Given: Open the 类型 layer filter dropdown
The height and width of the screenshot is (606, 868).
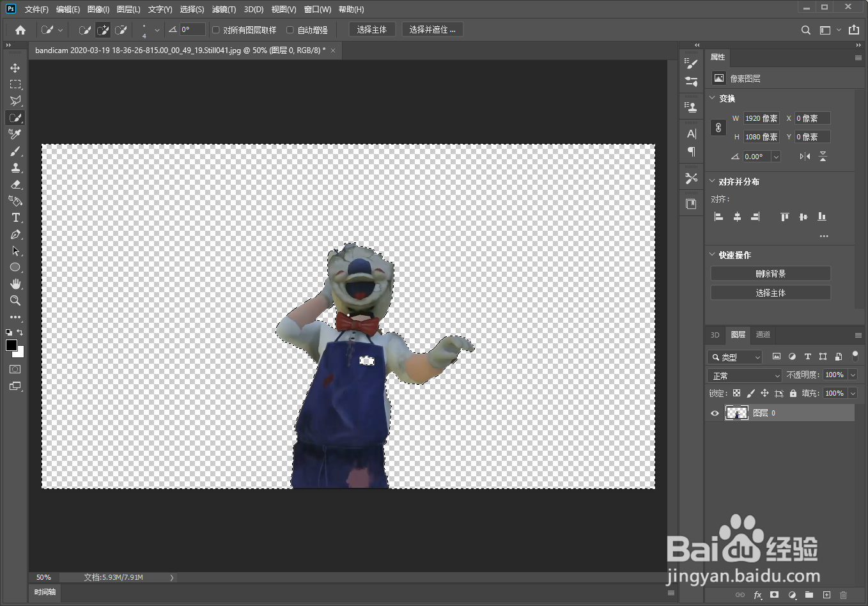Looking at the screenshot, I should (x=735, y=357).
